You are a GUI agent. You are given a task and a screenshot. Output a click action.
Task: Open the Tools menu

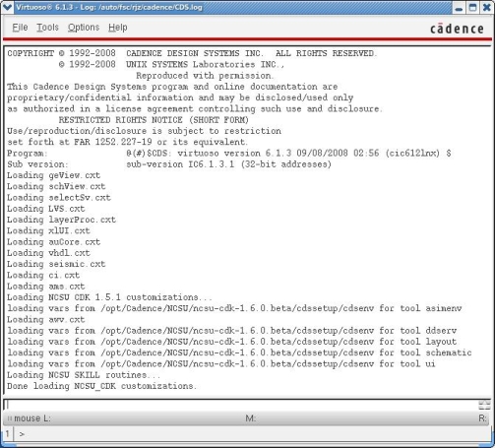coord(47,28)
